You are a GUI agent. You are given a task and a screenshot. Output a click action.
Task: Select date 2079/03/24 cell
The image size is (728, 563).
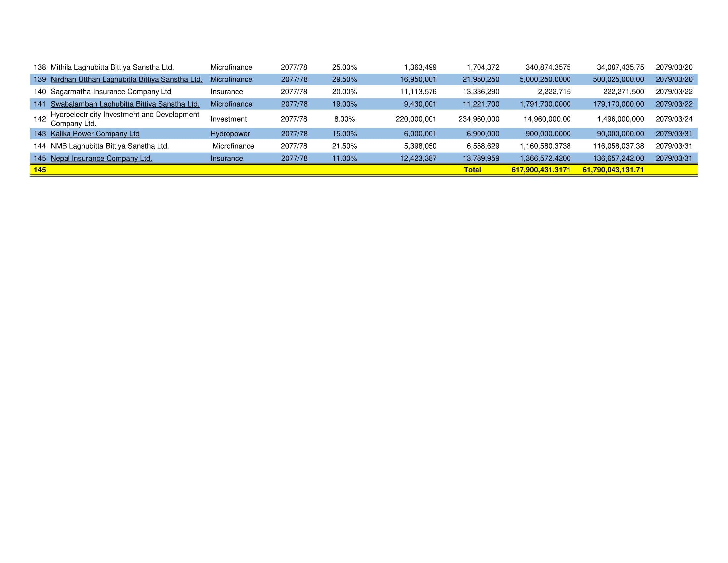coord(674,119)
